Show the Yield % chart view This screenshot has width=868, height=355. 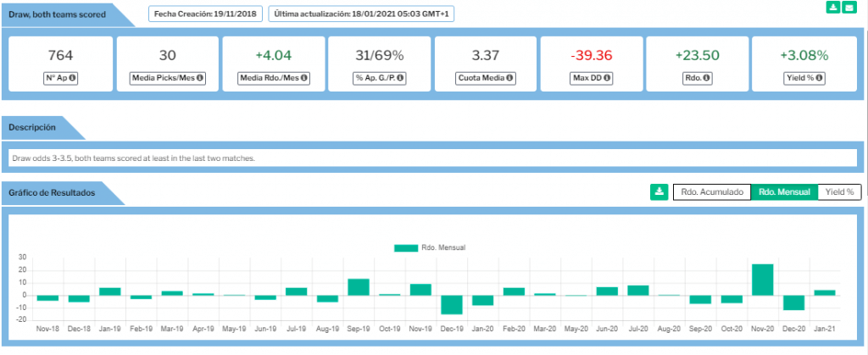(839, 192)
